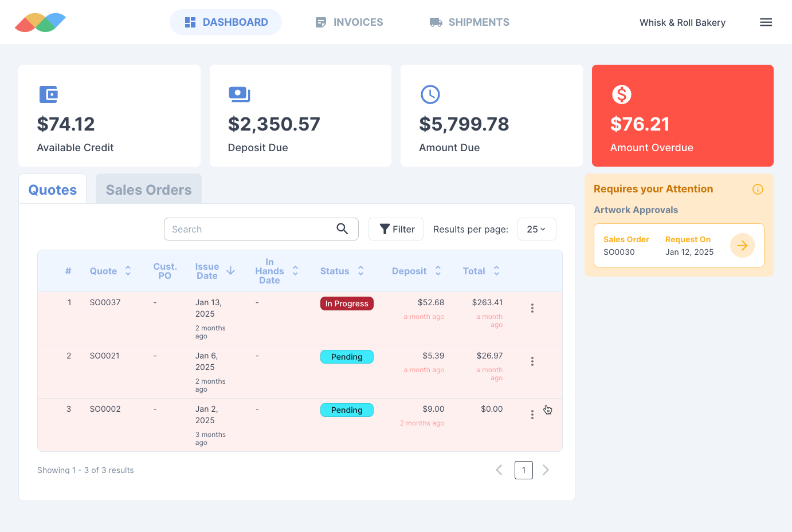Open the Invoices page
Viewport: 792px width, 532px height.
click(349, 22)
